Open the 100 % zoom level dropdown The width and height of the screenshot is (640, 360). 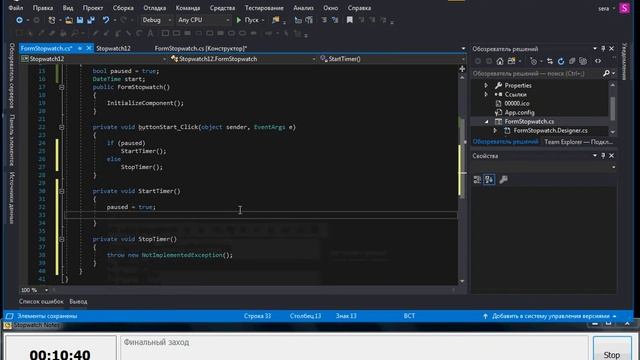click(46, 290)
